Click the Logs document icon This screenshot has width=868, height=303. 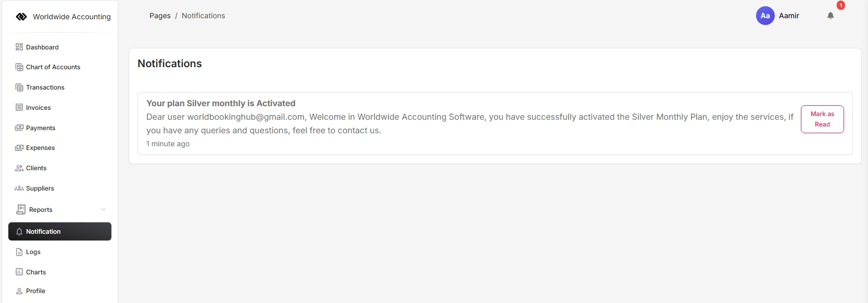point(19,252)
